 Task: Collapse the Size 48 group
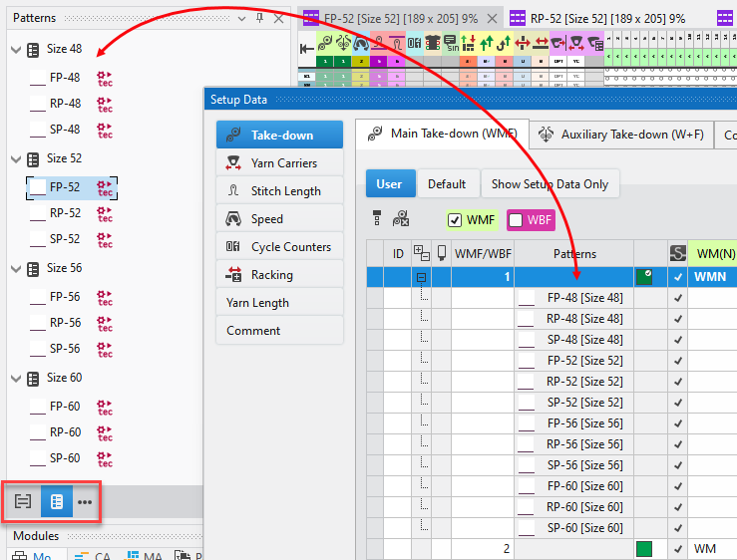click(x=15, y=50)
